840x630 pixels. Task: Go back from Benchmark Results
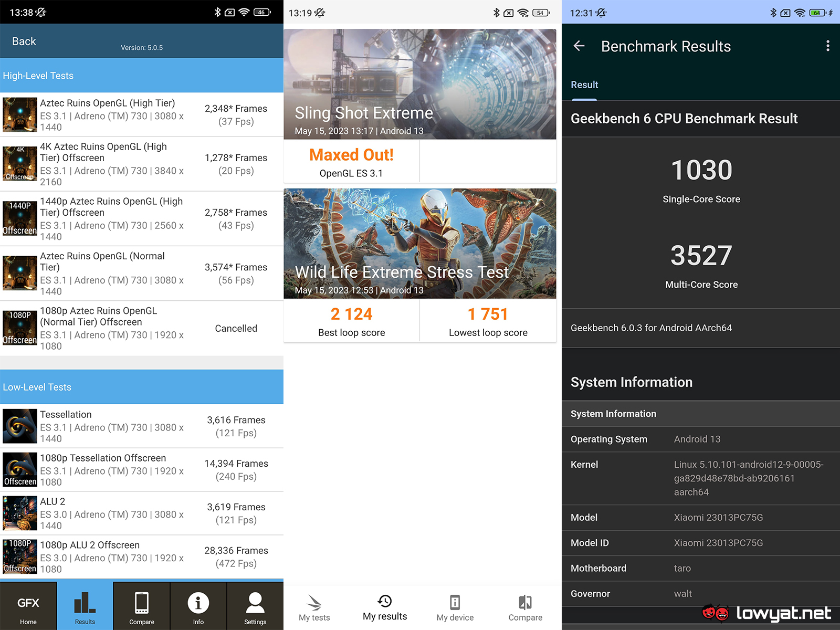[x=579, y=46]
